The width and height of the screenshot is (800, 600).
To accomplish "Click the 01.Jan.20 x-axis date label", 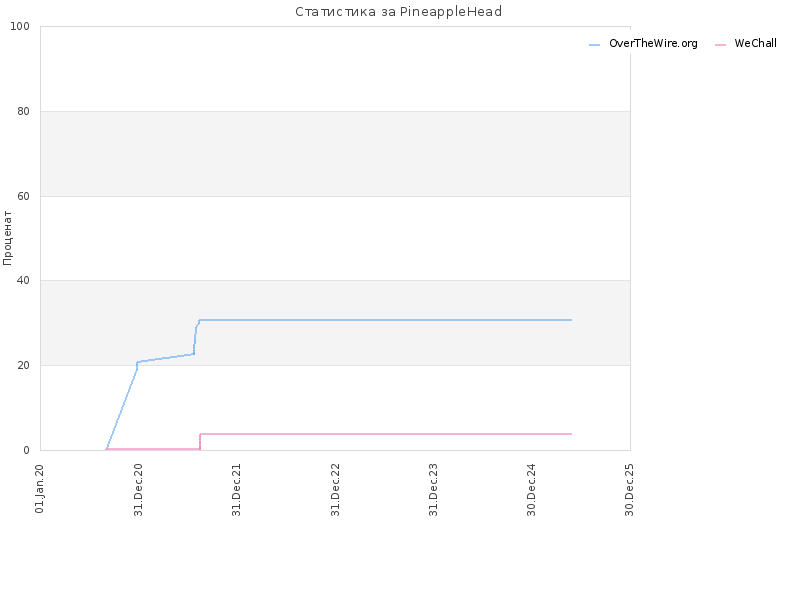I will pos(40,489).
